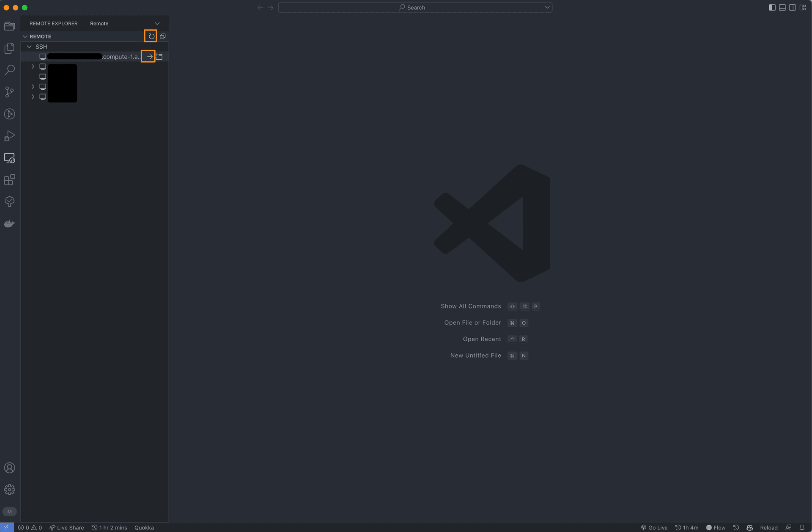
Task: Open problems via errors count
Action: (x=24, y=527)
